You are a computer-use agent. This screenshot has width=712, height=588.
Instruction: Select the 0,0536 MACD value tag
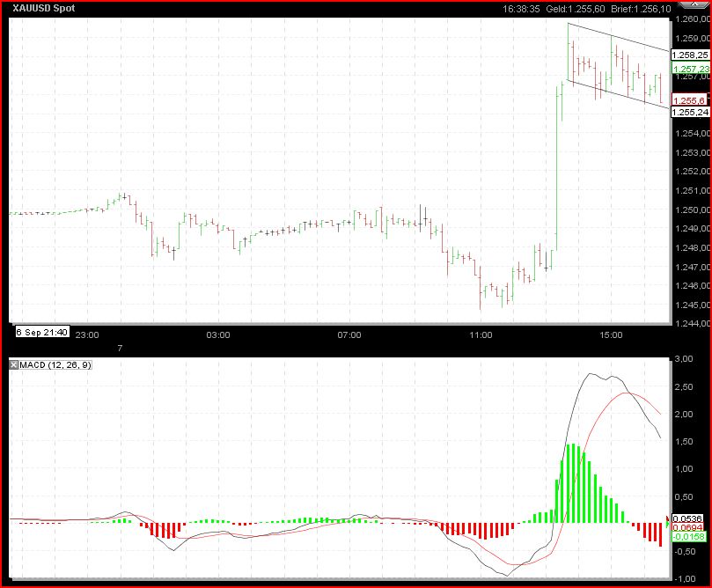pos(688,519)
